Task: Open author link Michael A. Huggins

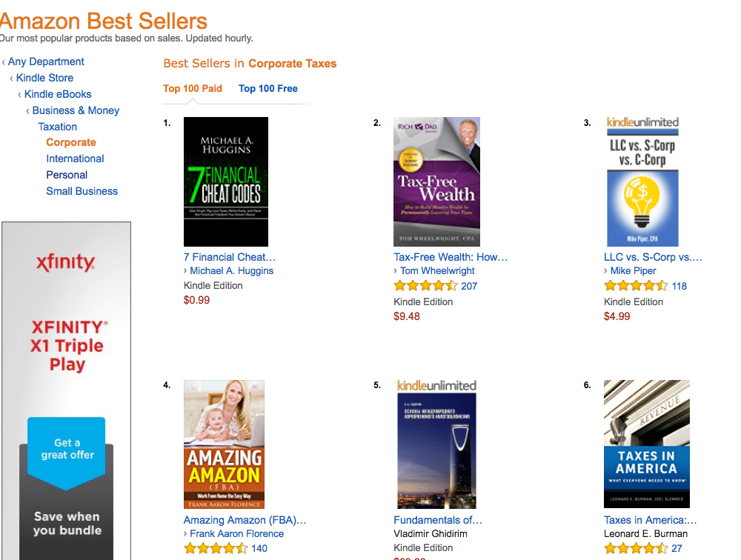Action: 231,271
